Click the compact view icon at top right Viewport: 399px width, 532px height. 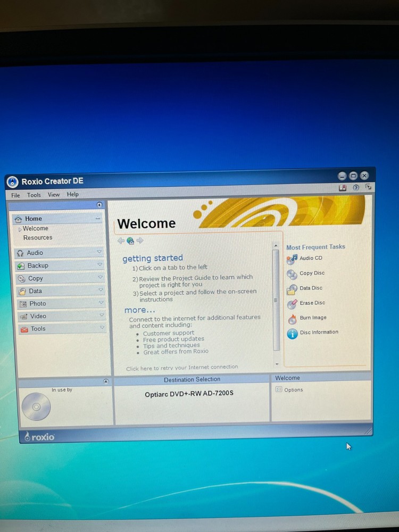368,187
